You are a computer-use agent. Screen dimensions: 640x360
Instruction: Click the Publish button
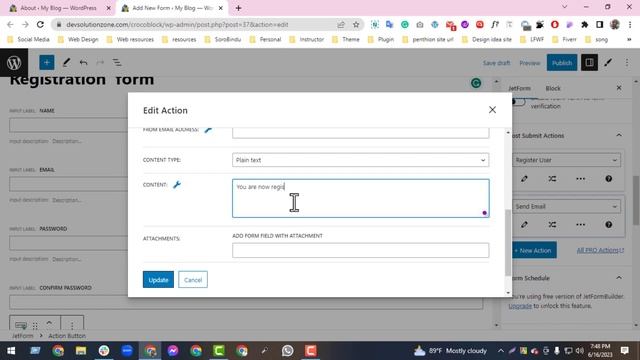click(x=562, y=63)
